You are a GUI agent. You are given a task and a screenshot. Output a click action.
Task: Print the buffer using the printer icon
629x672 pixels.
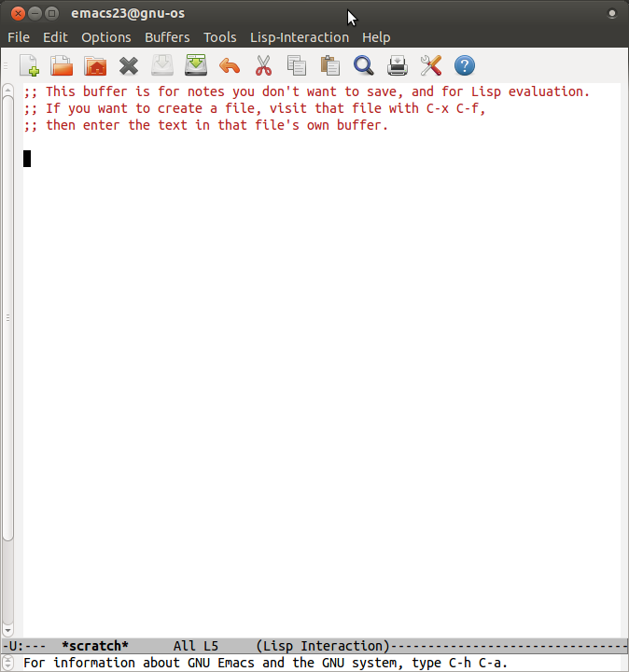(x=398, y=65)
